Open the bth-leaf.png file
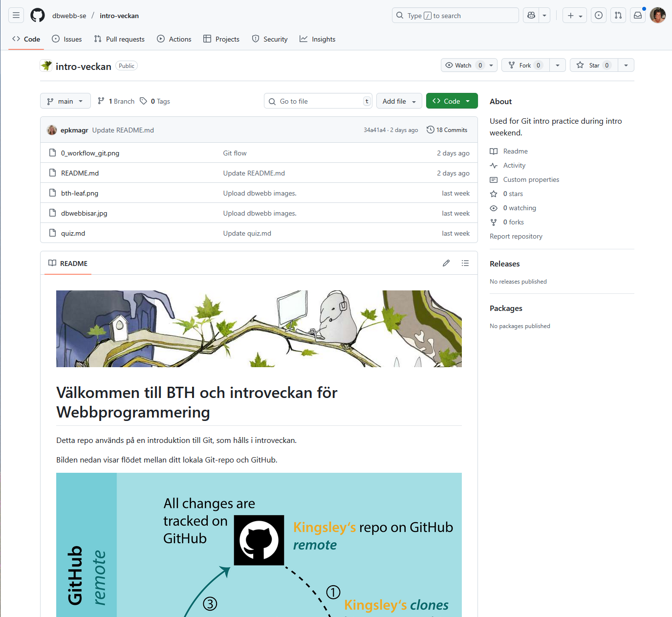Viewport: 672px width, 617px height. click(x=80, y=193)
